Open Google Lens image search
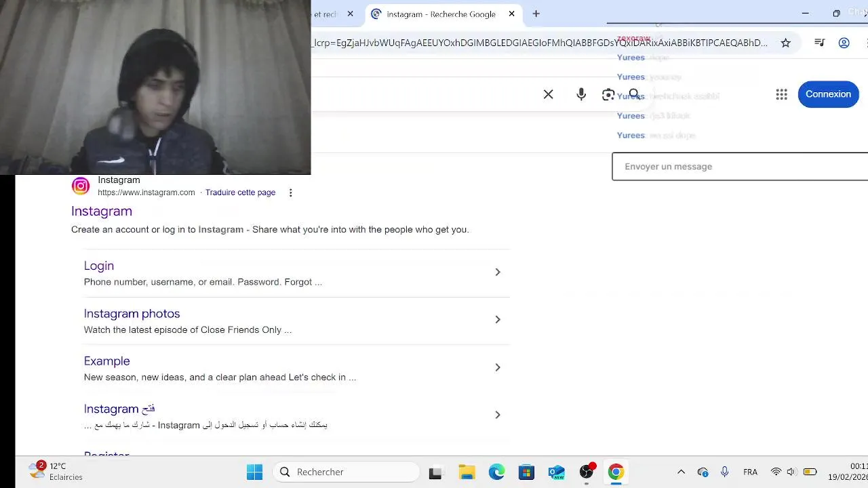Image resolution: width=868 pixels, height=488 pixels. (608, 95)
